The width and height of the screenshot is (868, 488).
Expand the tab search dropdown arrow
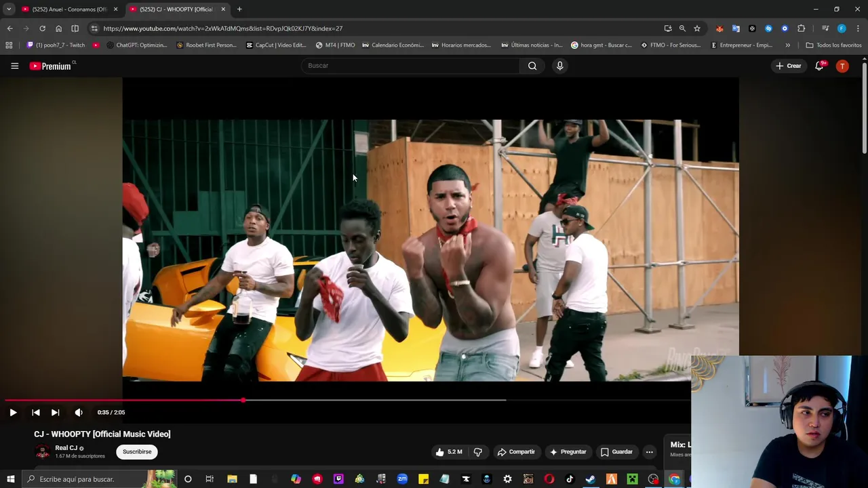[9, 9]
